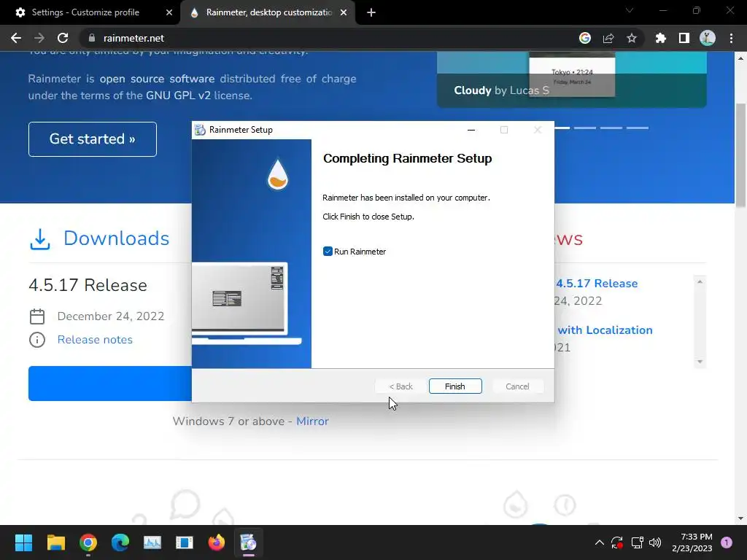Click the sync tray icon
The height and width of the screenshot is (560, 747).
pos(617,542)
